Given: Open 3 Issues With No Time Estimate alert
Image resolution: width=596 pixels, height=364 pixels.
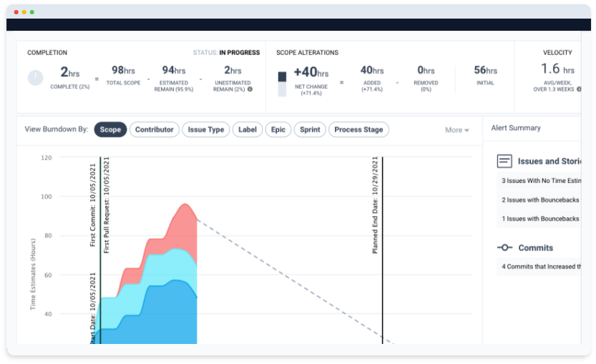Looking at the screenshot, I should (x=539, y=181).
